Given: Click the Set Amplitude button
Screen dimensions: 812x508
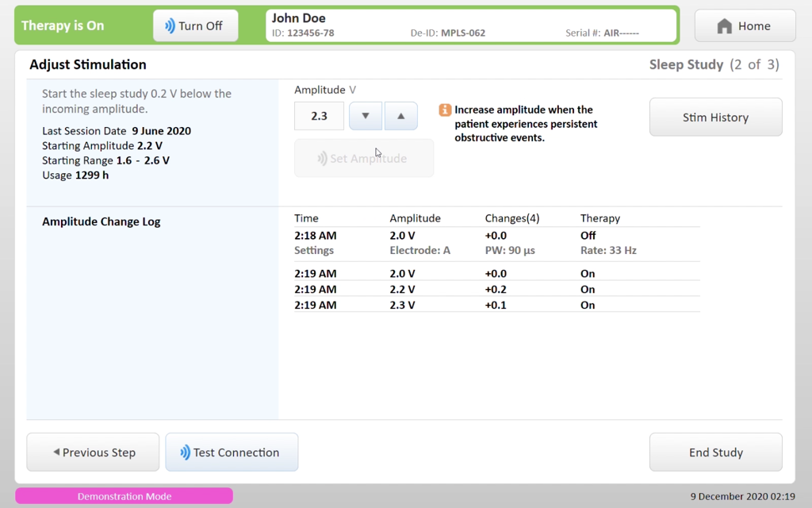Looking at the screenshot, I should tap(364, 158).
